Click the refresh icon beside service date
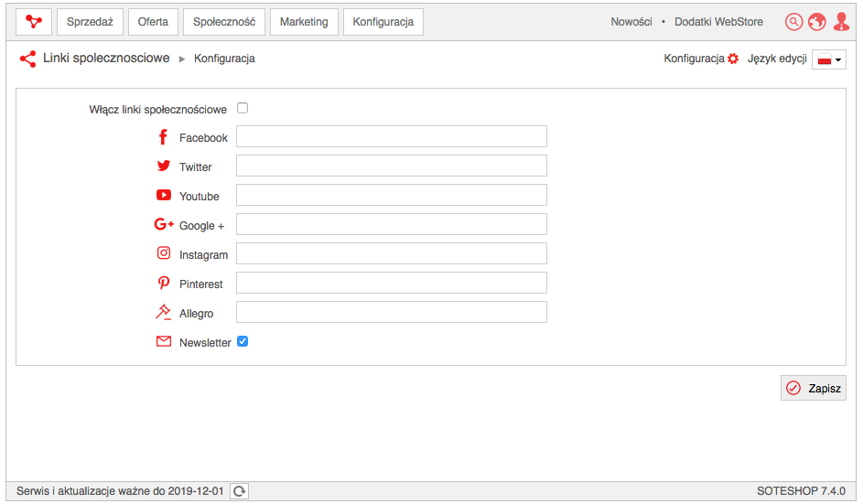Viewport: 863px width, 504px height. tap(239, 491)
